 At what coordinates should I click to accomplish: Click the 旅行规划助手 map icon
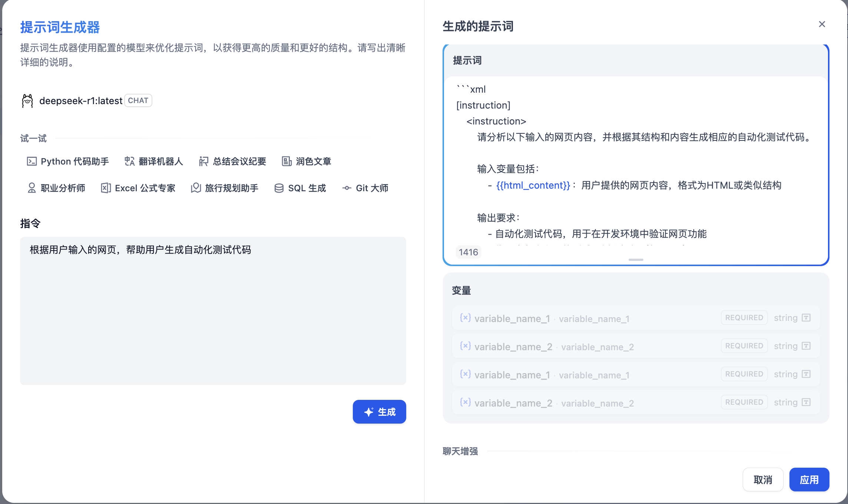[196, 188]
